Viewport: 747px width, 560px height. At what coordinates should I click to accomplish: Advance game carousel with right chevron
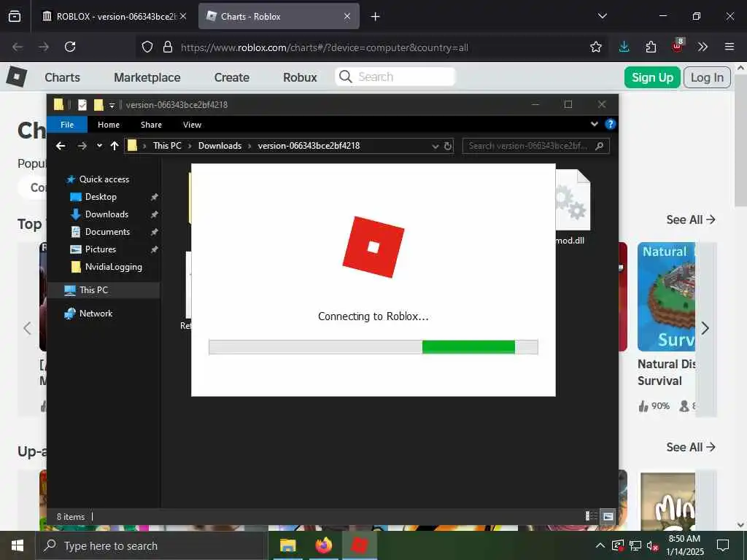[705, 328]
